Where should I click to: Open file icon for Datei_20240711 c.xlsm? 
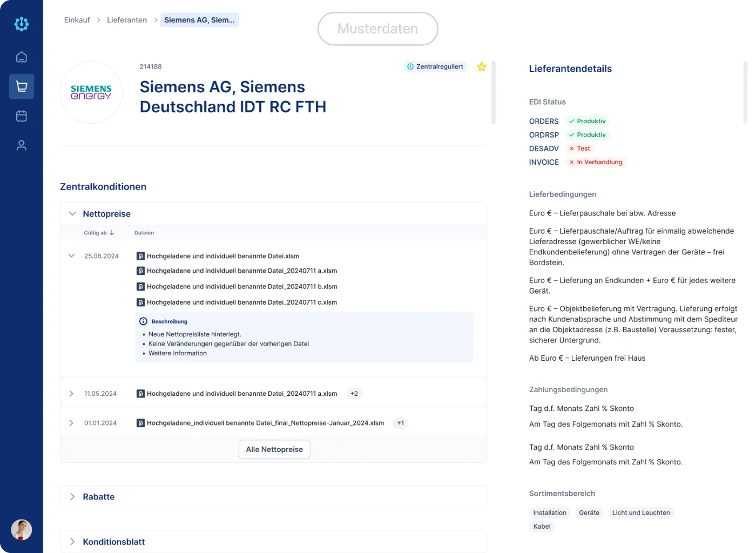(140, 302)
